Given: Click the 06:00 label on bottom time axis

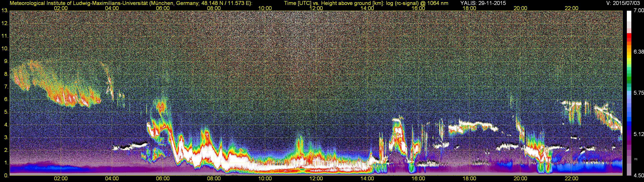Looking at the screenshot, I should pyautogui.click(x=163, y=179).
